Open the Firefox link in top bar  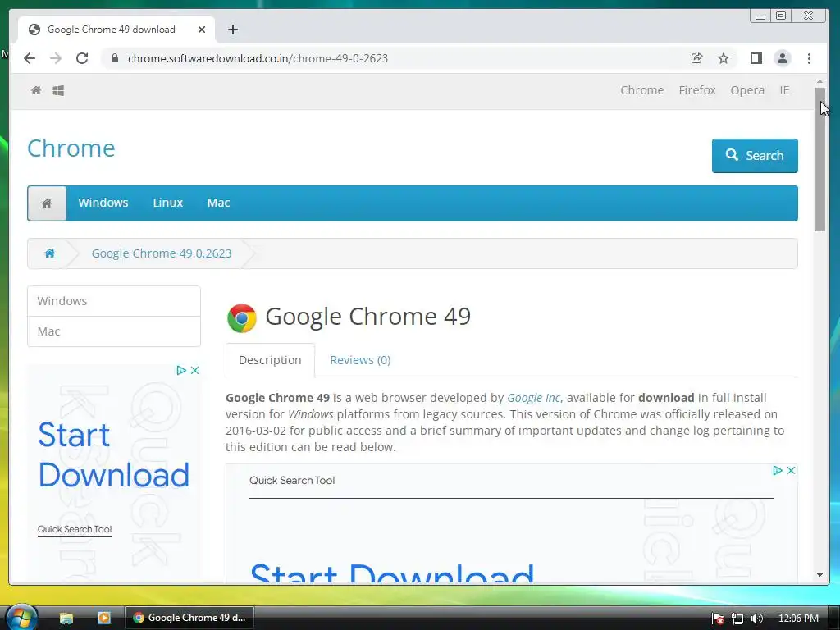point(697,90)
